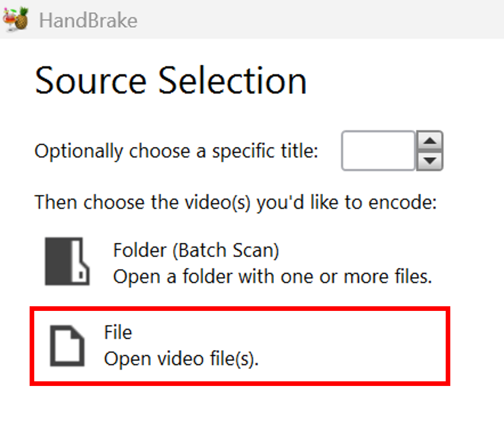
Task: Click the red border outlining the File option
Action: pos(240,309)
